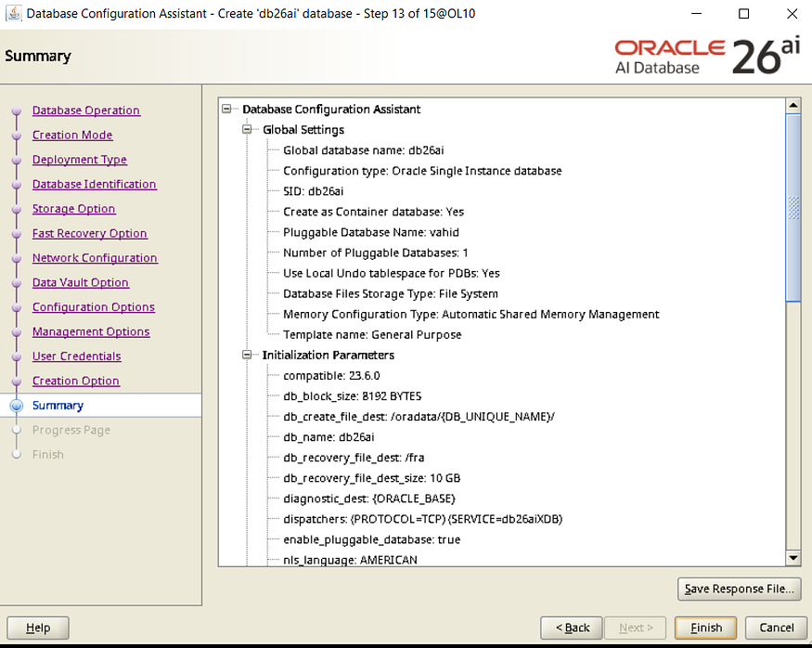The image size is (812, 648).
Task: Select 'Pluggable Database Name: vahid' row
Action: pos(371,232)
